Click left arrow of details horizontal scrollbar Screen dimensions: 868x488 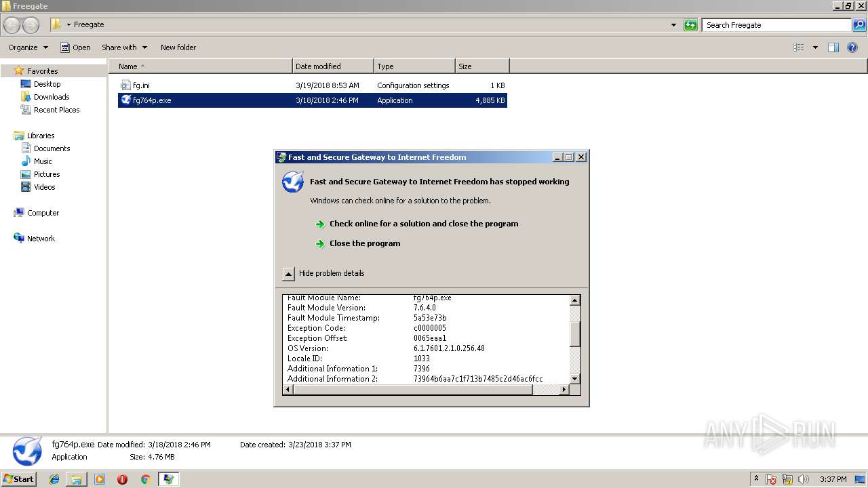288,390
